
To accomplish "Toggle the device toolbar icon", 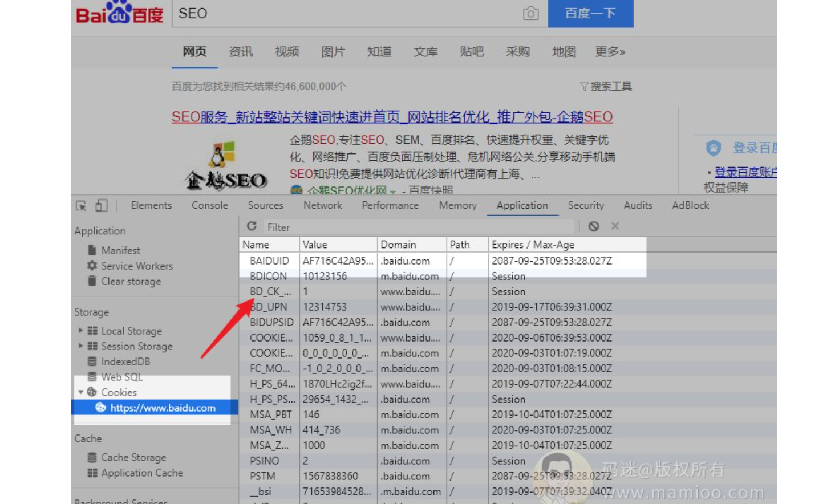I will point(101,205).
